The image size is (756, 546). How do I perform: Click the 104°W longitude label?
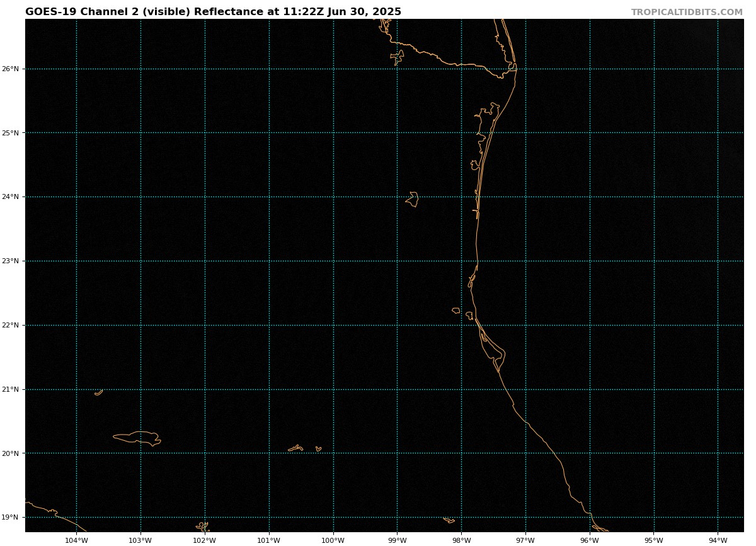[76, 540]
